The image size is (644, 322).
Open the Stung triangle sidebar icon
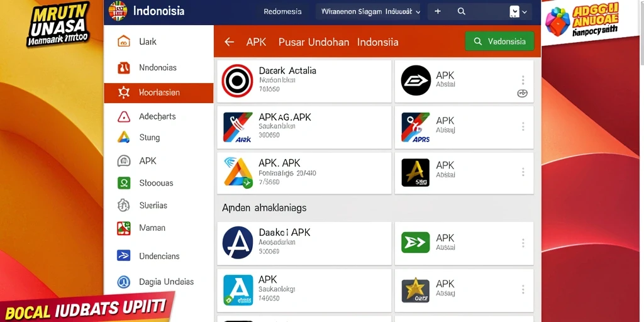(124, 137)
